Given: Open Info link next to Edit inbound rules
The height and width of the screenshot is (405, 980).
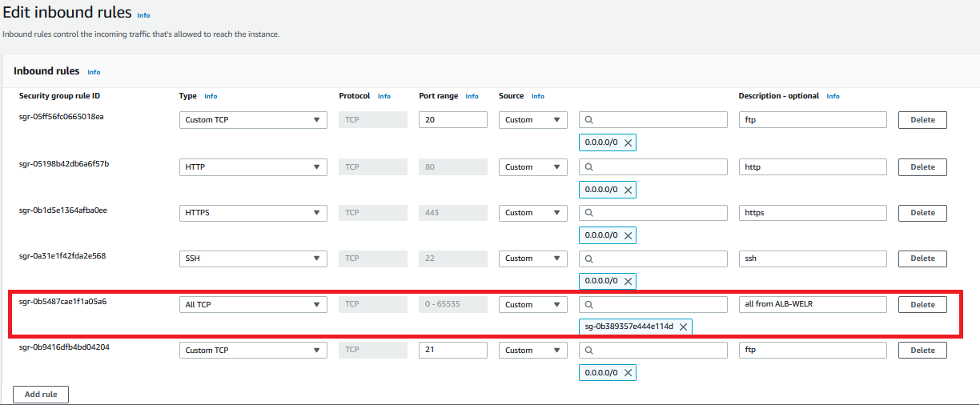Looking at the screenshot, I should click(x=143, y=15).
